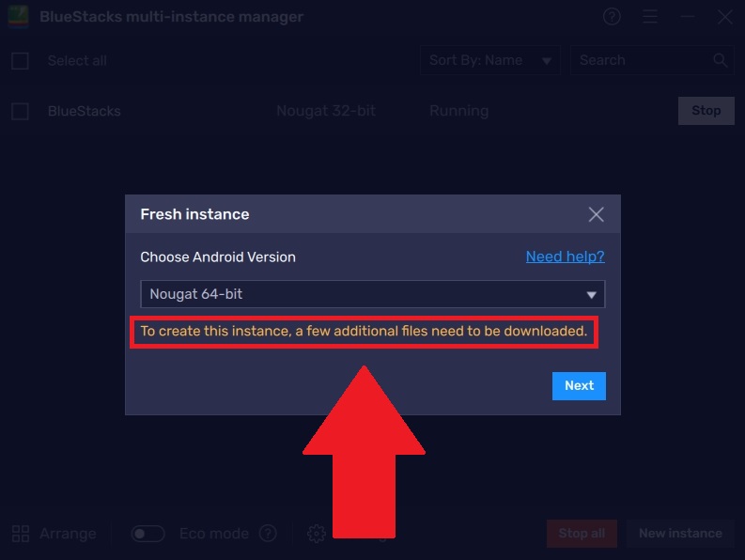This screenshot has width=745, height=560.
Task: Open the hamburger menu icon in title bar
Action: 650,17
